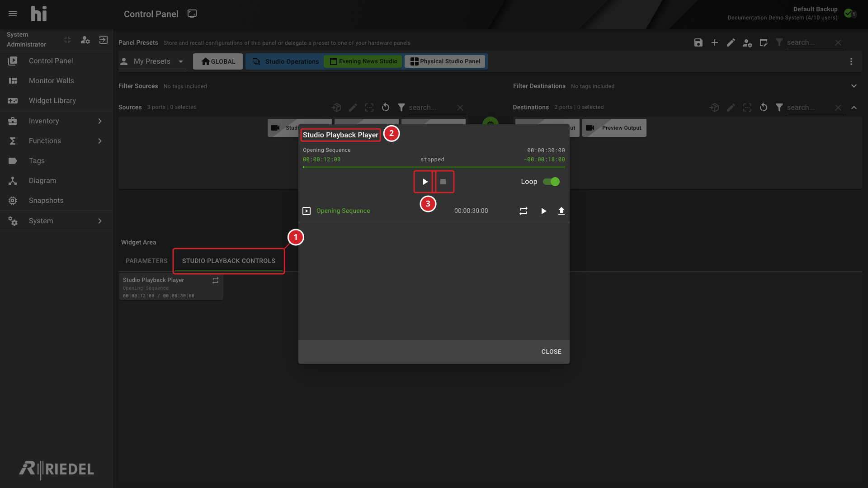Screen dimensions: 868x488
Task: Click the logout icon in user header
Action: coord(104,40)
